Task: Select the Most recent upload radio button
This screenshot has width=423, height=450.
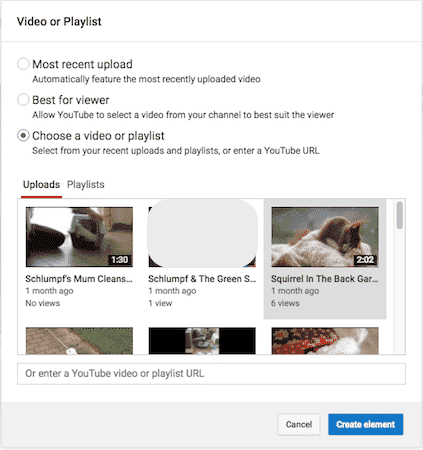Action: [x=23, y=64]
